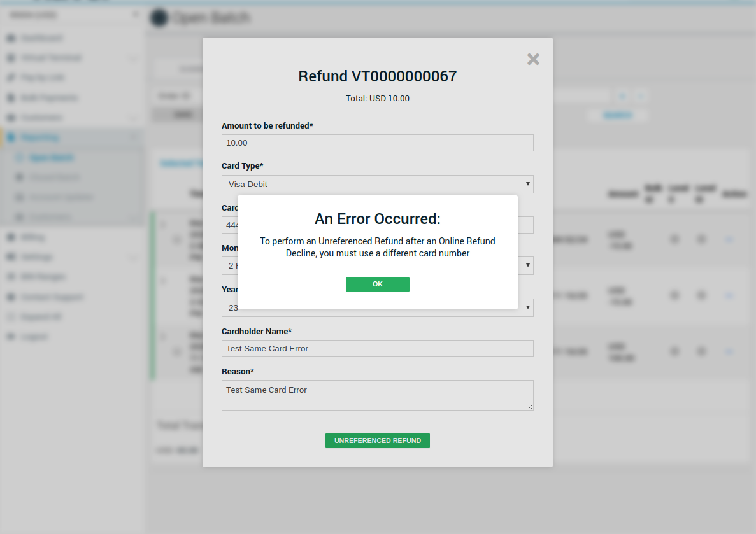Click the Billing sidebar icon

(10, 237)
